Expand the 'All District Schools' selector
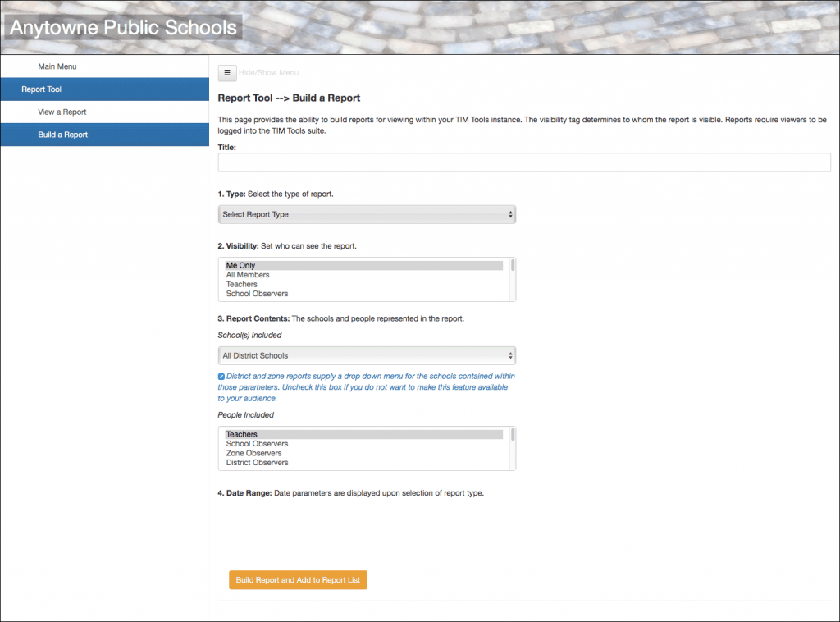The width and height of the screenshot is (840, 622). click(367, 355)
